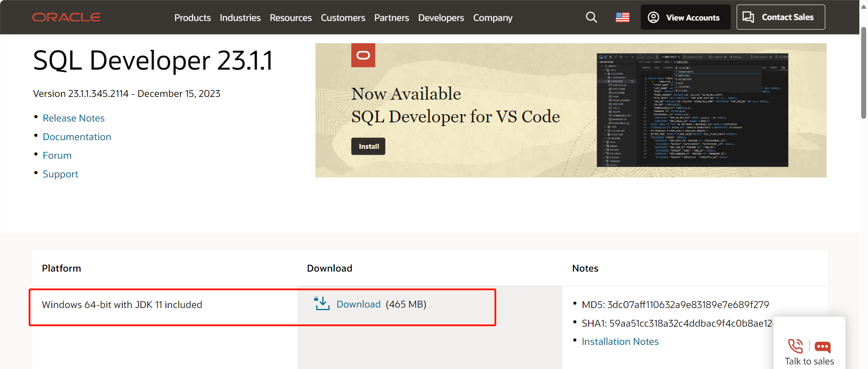Screen dimensions: 868x369
Task: Click 'Windows 64-bit with JDK 11 included' text
Action: [122, 305]
